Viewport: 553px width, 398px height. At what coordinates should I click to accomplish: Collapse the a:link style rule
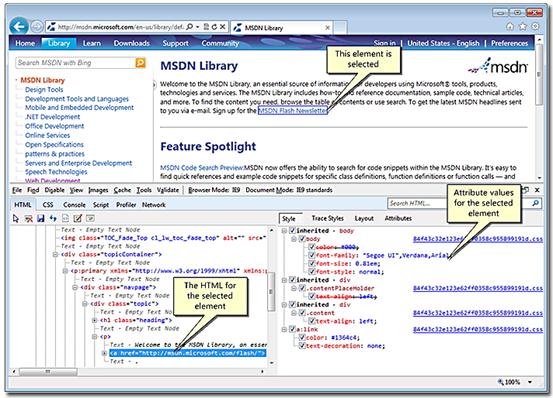tap(284, 329)
